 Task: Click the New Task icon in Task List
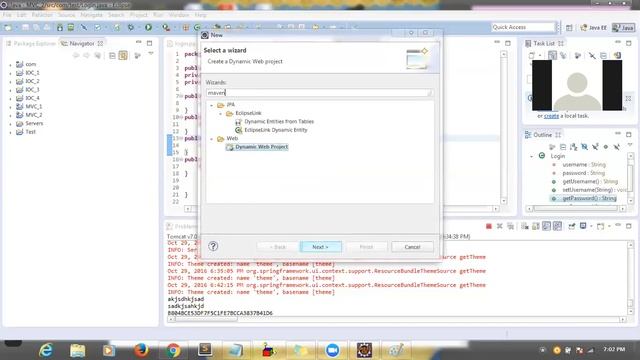(531, 56)
